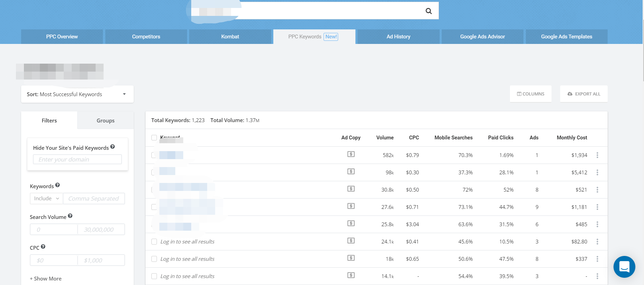The height and width of the screenshot is (285, 644).
Task: Select the checkbox for the 18k volume row
Action: coord(154,259)
